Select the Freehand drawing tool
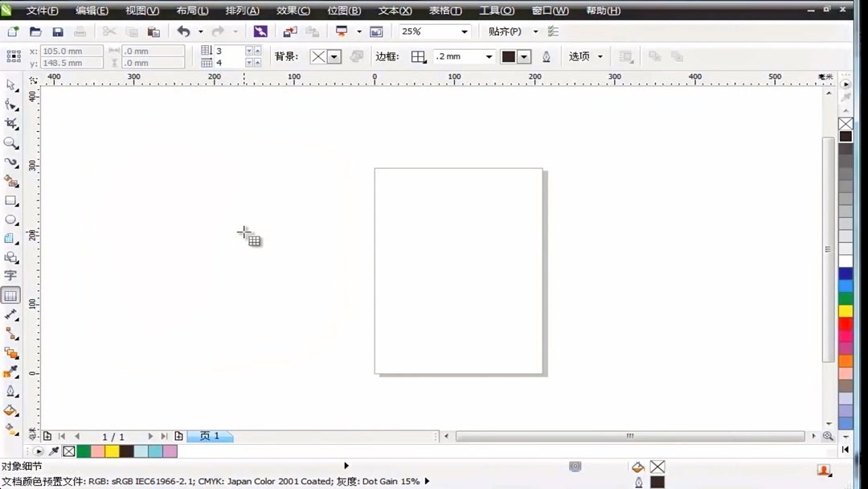 (11, 162)
